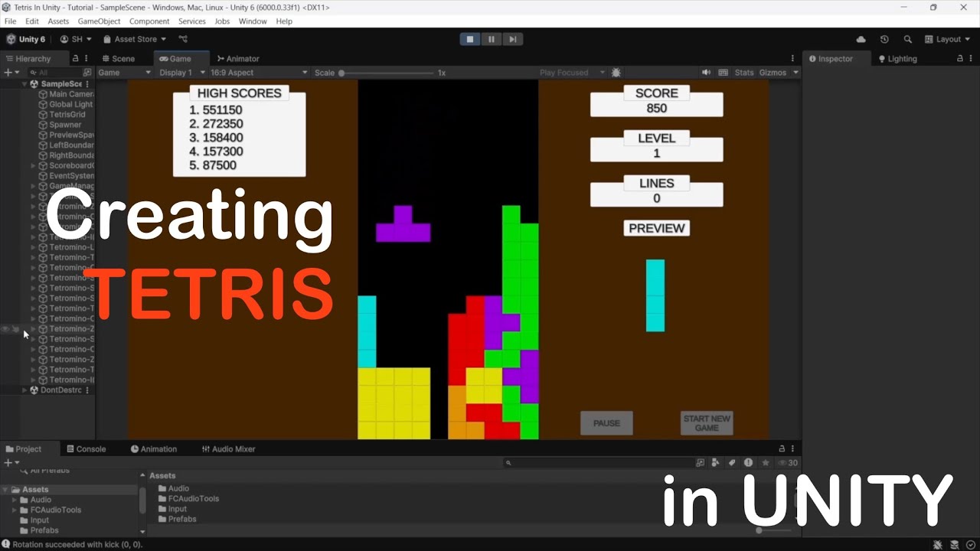
Task: Switch to the Inspector tab
Action: [x=835, y=58]
